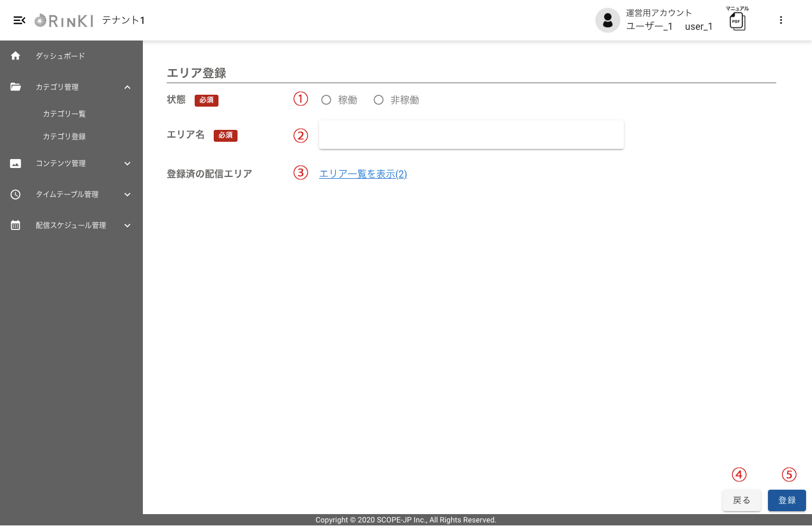Focus the エリア名 text field
The image size is (812, 529).
[471, 135]
